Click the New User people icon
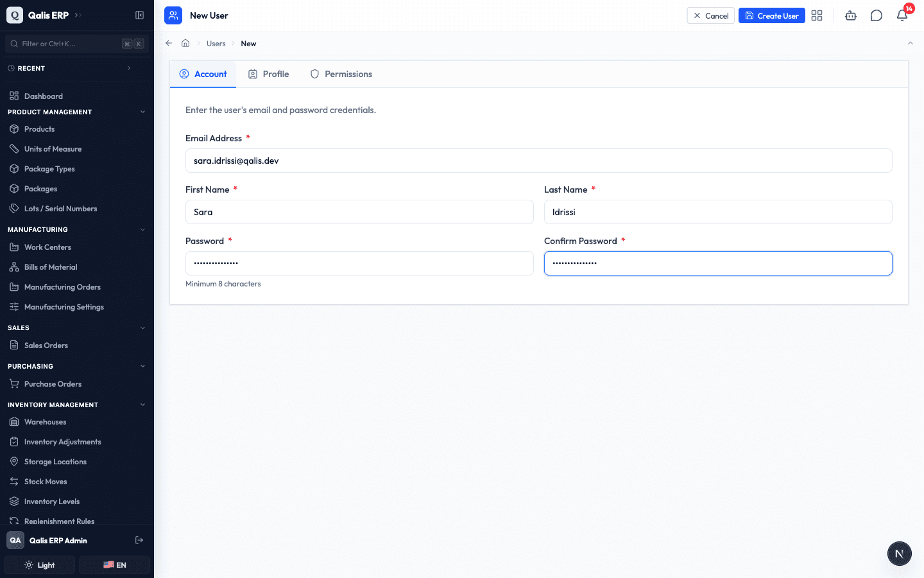 pos(173,15)
